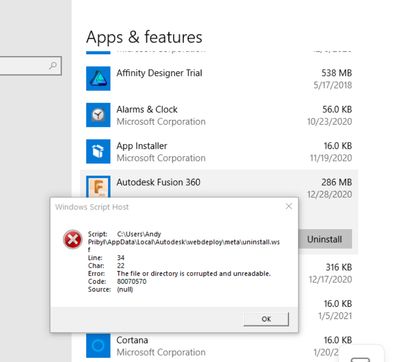Click the script path text in dialog

[x=184, y=242]
